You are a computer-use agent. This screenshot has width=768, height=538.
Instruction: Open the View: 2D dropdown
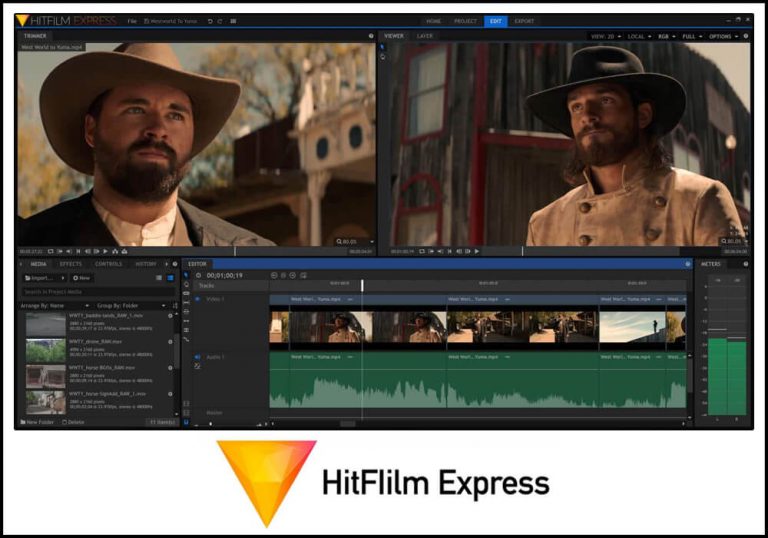(606, 36)
